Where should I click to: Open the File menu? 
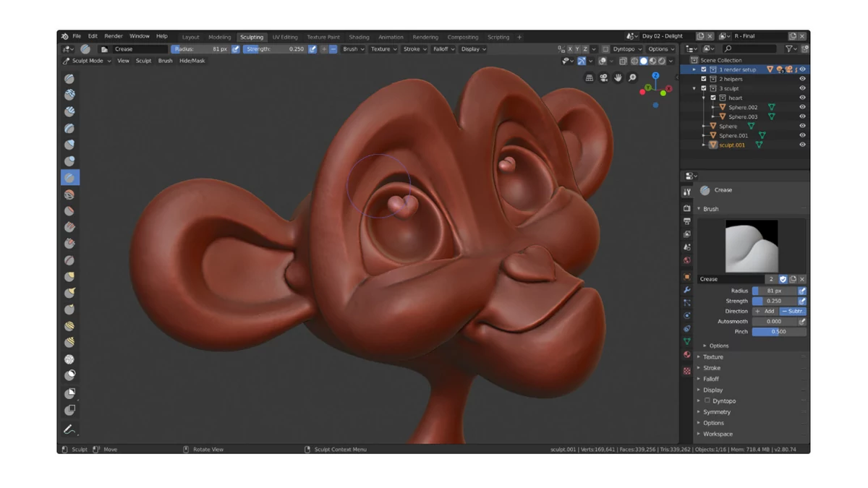(77, 36)
